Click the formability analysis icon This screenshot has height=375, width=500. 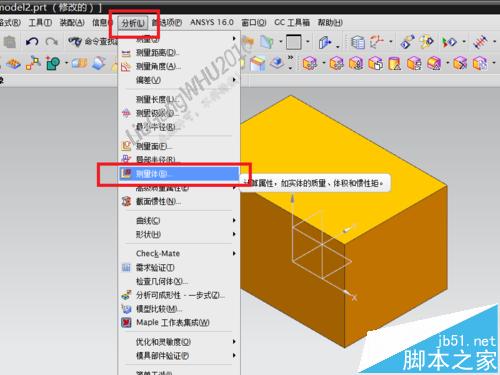click(126, 295)
